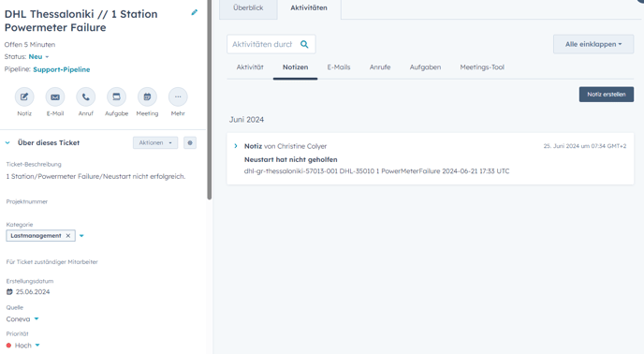The width and height of the screenshot is (644, 354).
Task: Open the Meetings-Tool tab
Action: click(x=482, y=67)
